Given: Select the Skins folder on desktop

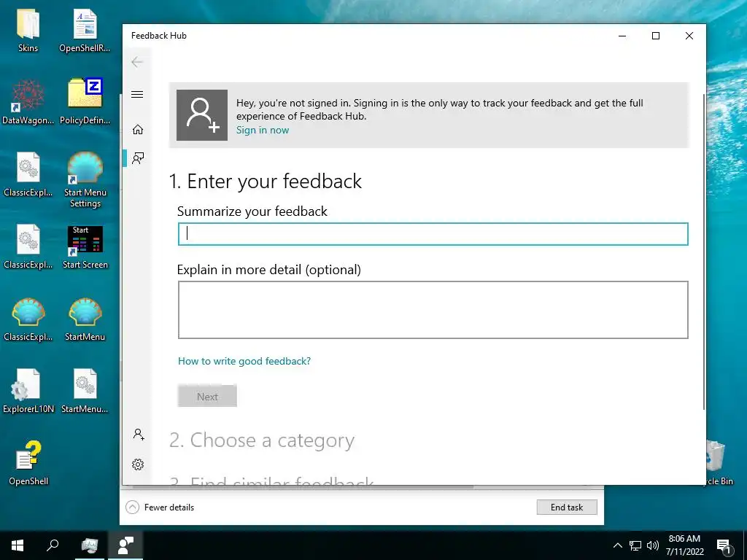Looking at the screenshot, I should point(28,31).
